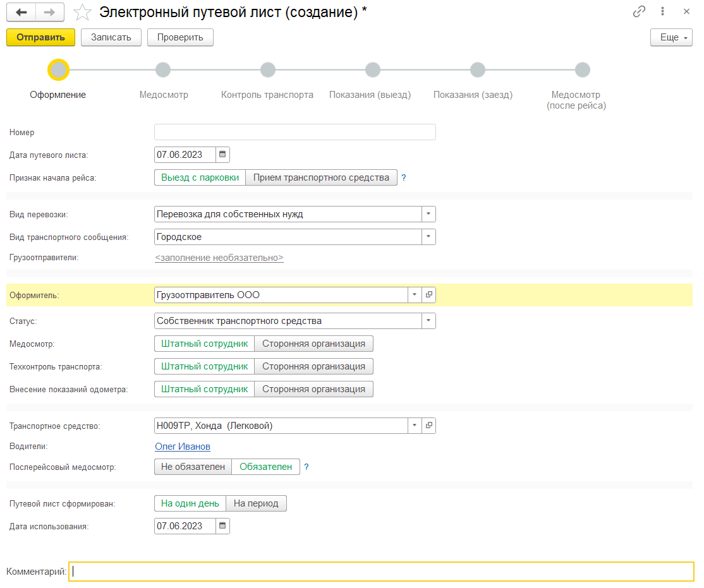Open calendar for Дата путевого листа

point(222,155)
